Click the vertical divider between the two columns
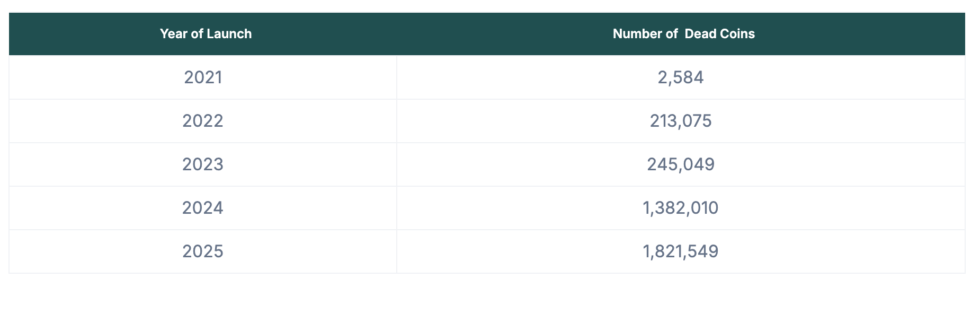 397,164
